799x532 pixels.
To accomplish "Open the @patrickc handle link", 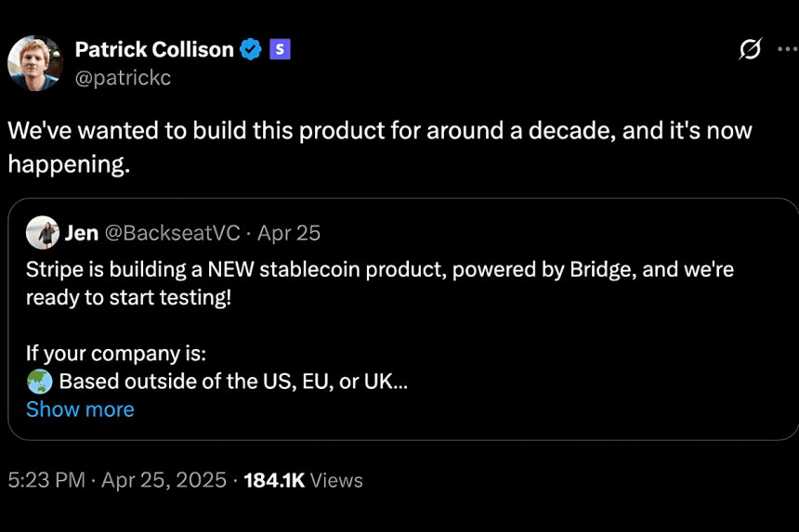I will [x=123, y=78].
